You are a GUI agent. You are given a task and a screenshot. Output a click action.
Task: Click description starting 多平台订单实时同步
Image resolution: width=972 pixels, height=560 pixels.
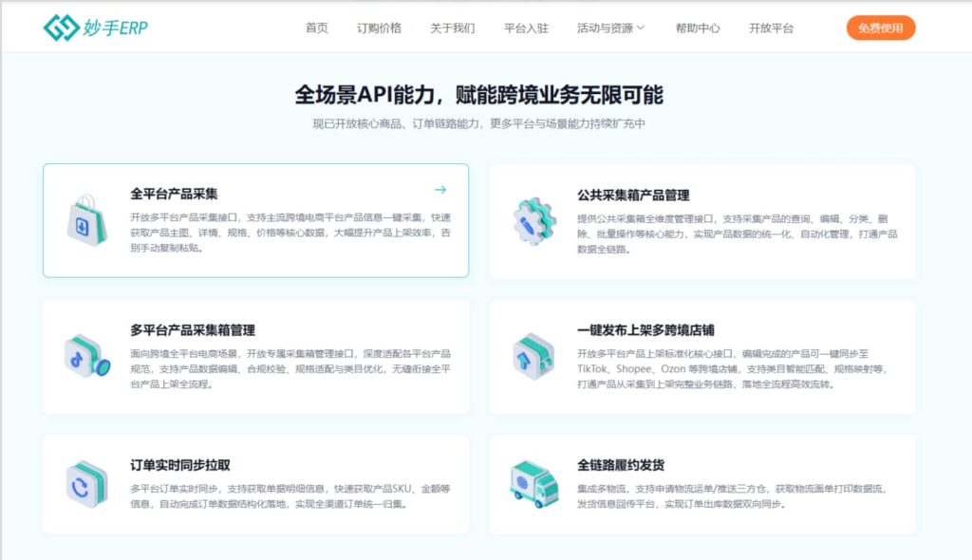(x=290, y=496)
